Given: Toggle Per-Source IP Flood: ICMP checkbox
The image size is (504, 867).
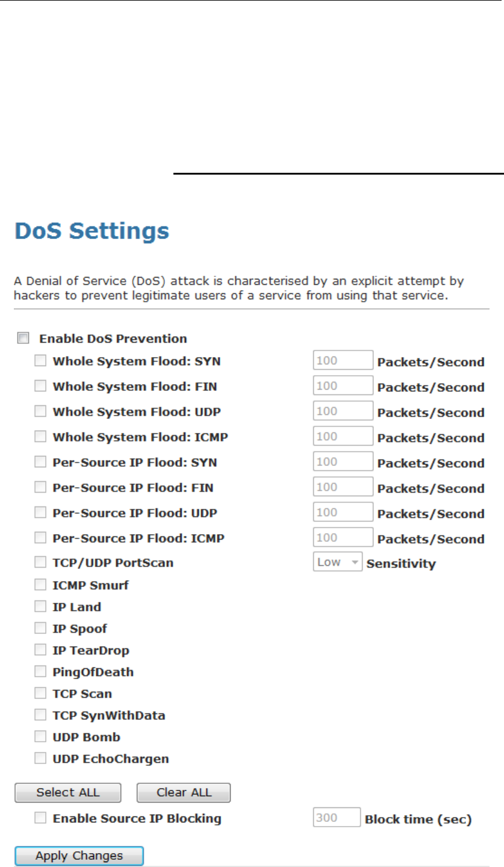Looking at the screenshot, I should (x=40, y=538).
